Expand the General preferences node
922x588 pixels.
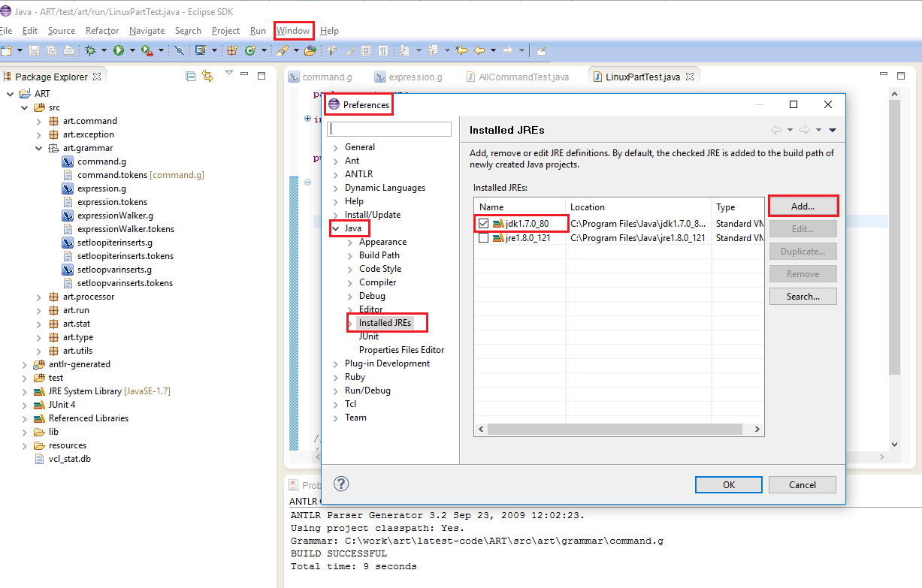336,147
